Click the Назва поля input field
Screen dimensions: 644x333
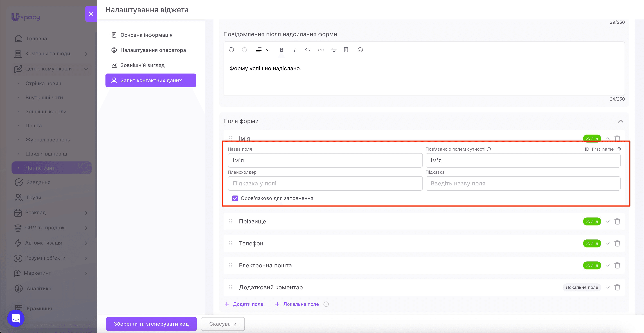325,161
